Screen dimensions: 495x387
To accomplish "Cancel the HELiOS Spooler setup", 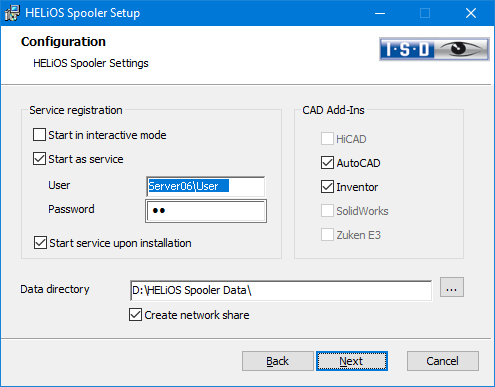I will (443, 361).
